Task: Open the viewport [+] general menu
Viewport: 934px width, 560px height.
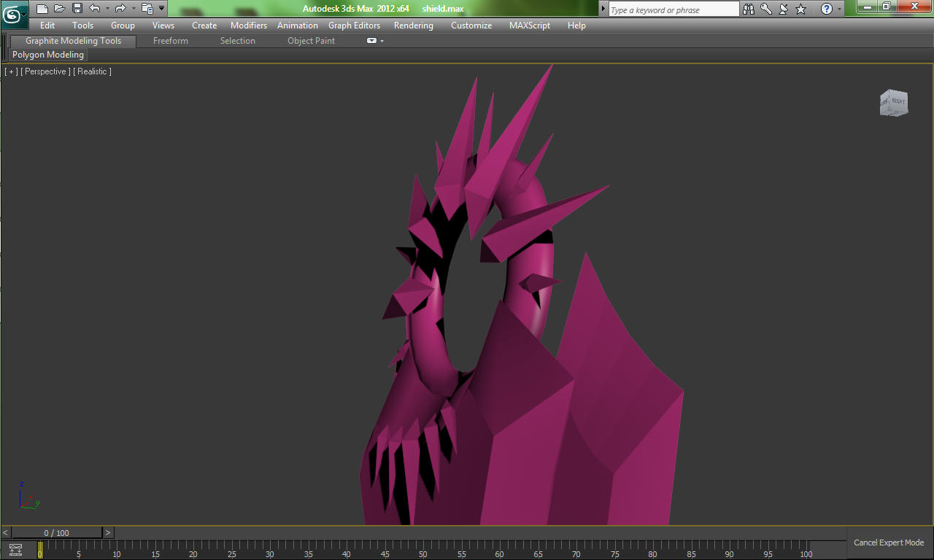Action: pos(11,71)
